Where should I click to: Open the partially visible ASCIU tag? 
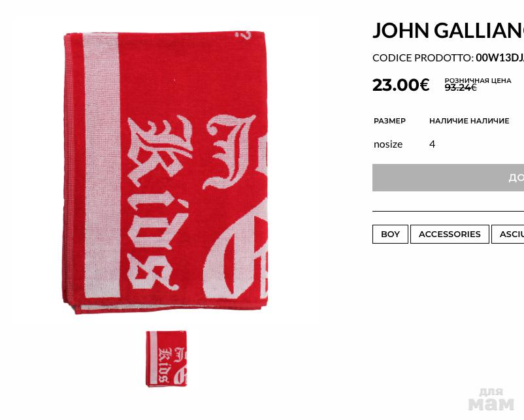(x=508, y=234)
